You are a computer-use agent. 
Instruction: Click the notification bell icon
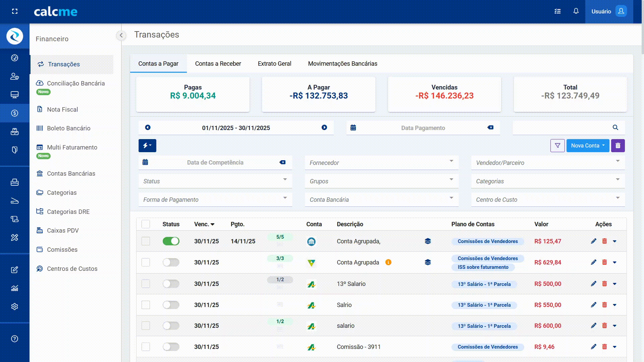(576, 11)
